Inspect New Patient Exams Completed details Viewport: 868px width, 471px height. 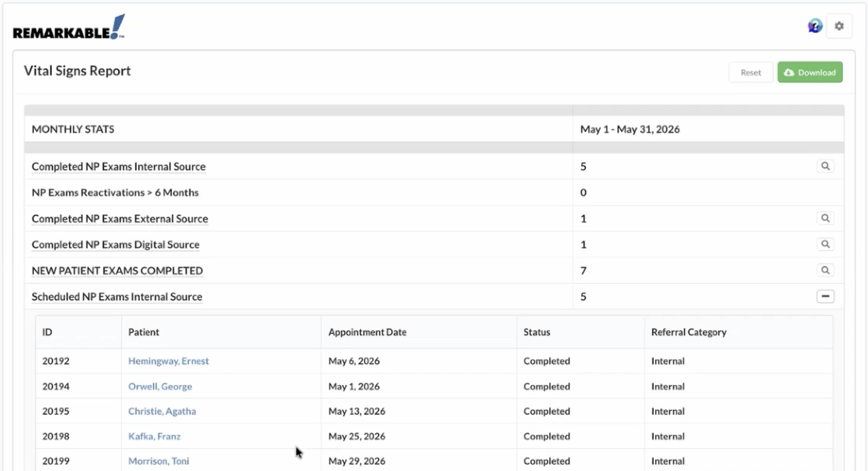coord(825,270)
